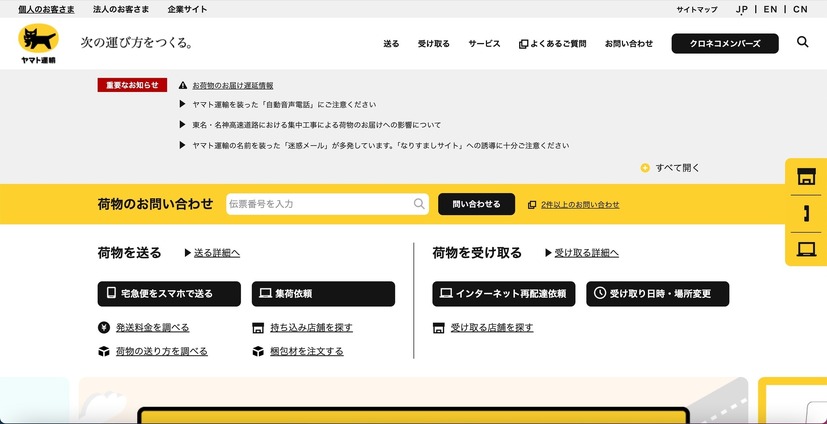Open the サービス menu in header
827x424 pixels.
(x=484, y=44)
